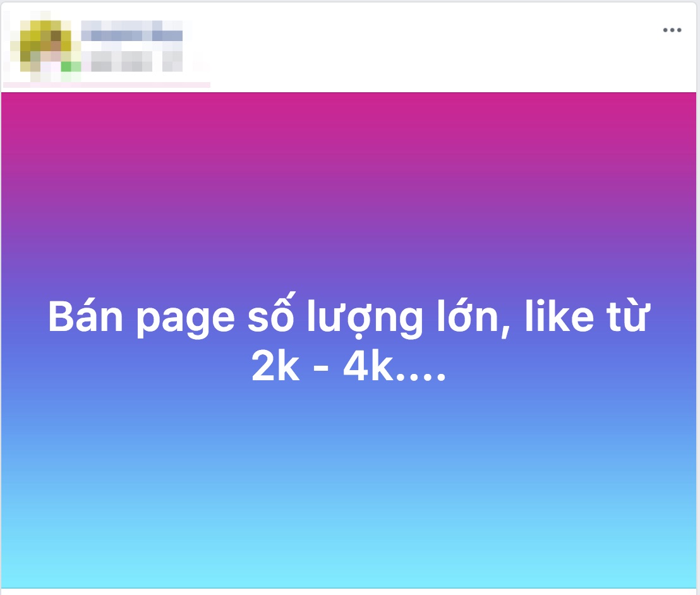Open the three-dot post options menu

tap(672, 30)
